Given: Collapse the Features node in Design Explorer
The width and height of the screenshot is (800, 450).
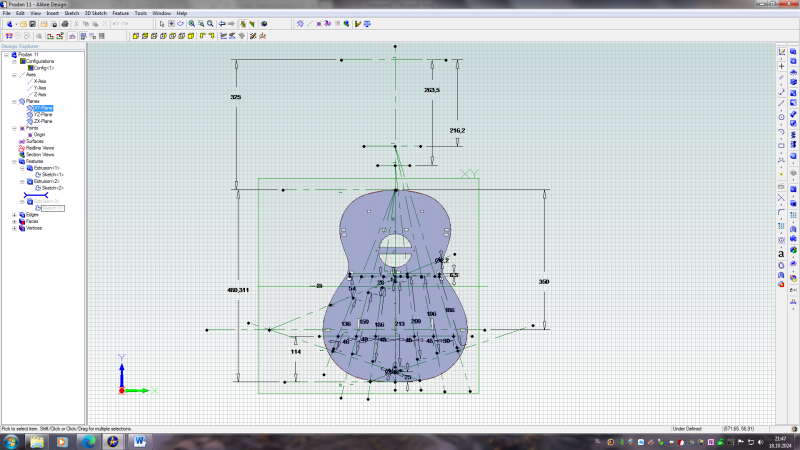Looking at the screenshot, I should click(14, 161).
